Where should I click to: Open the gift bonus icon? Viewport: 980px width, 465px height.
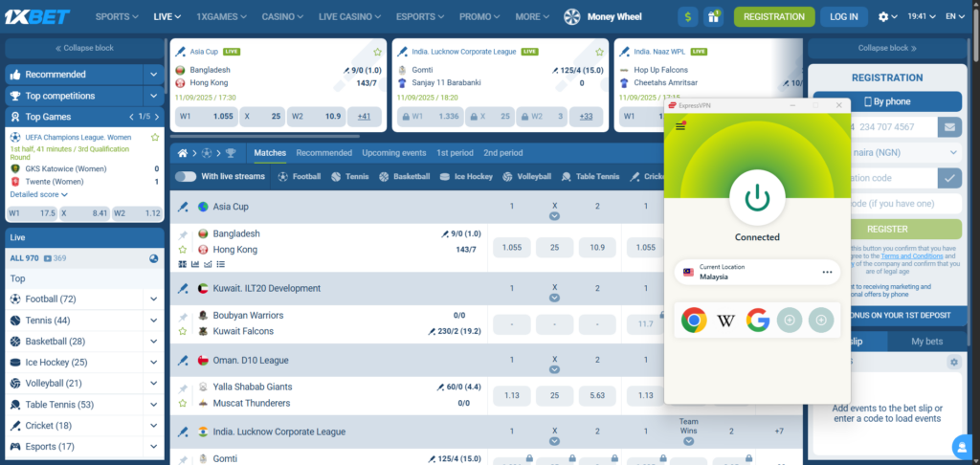(713, 17)
